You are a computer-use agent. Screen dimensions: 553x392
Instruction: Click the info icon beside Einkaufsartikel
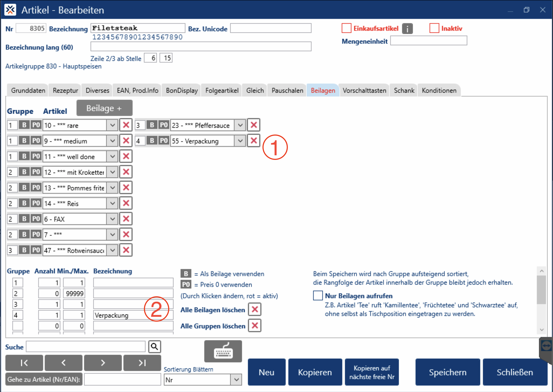pyautogui.click(x=407, y=28)
